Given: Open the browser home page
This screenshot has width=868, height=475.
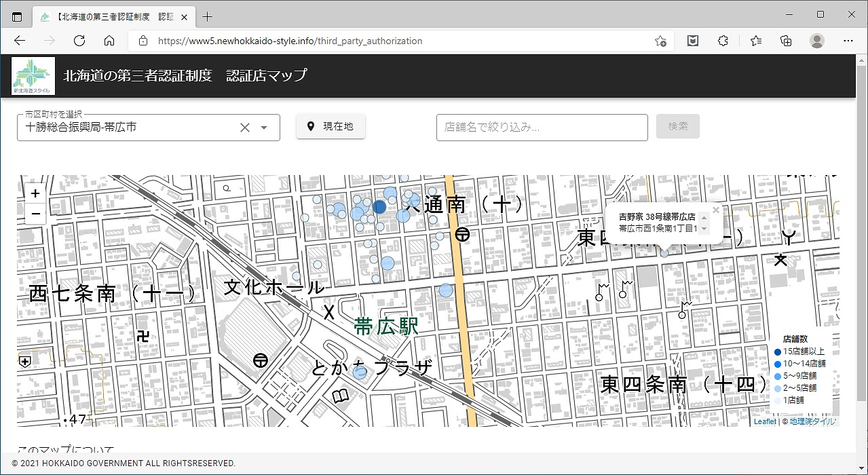Looking at the screenshot, I should coord(109,41).
